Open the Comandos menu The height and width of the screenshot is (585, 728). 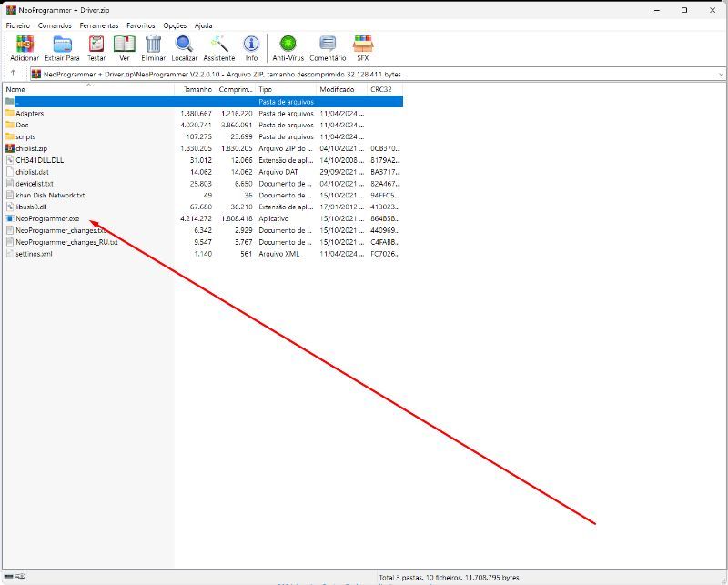55,25
